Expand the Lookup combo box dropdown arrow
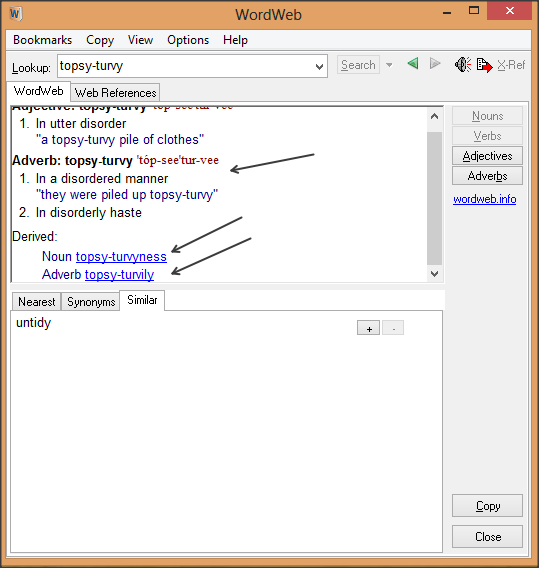This screenshot has height=568, width=539. point(319,66)
